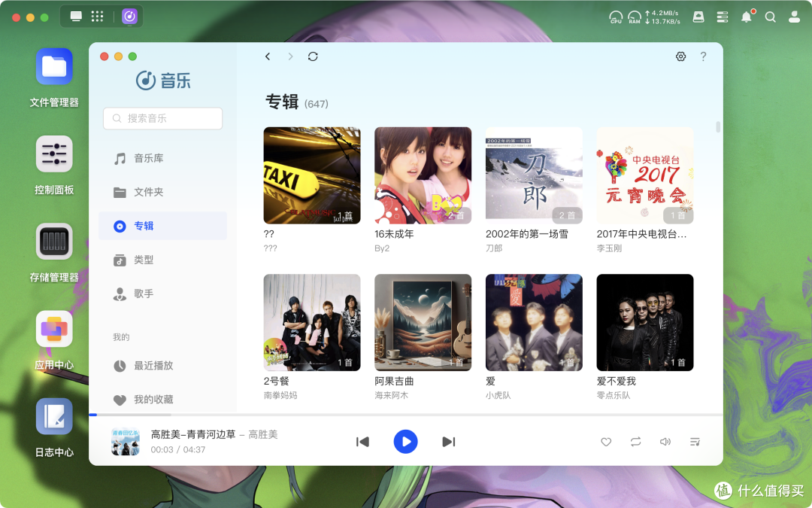
Task: Open 音乐库 in the sidebar
Action: click(x=162, y=158)
